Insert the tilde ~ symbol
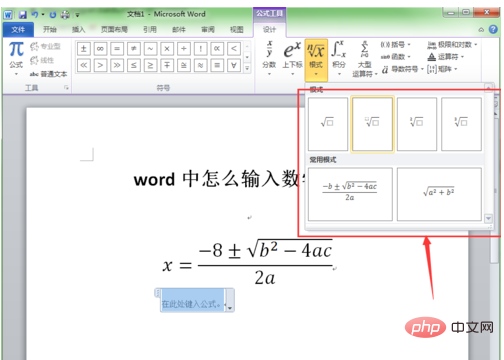This screenshot has width=504, height=360. coord(150,49)
